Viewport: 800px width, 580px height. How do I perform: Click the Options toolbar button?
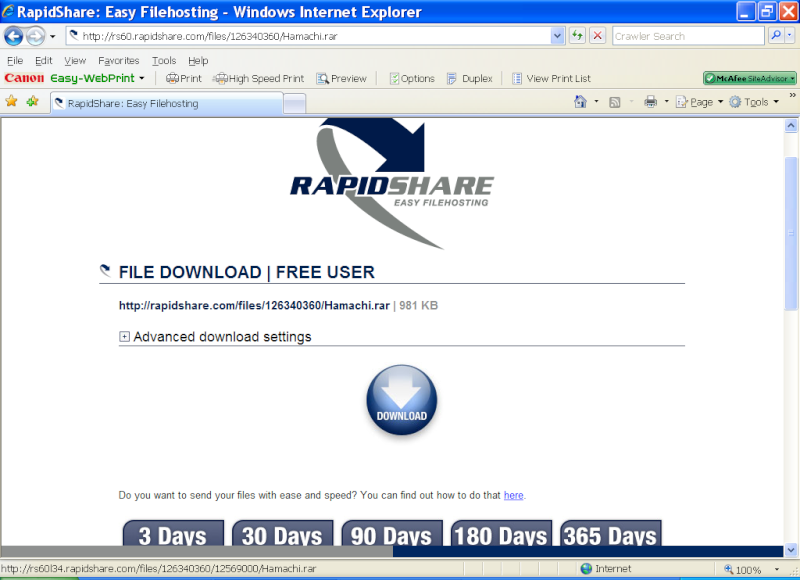(412, 79)
